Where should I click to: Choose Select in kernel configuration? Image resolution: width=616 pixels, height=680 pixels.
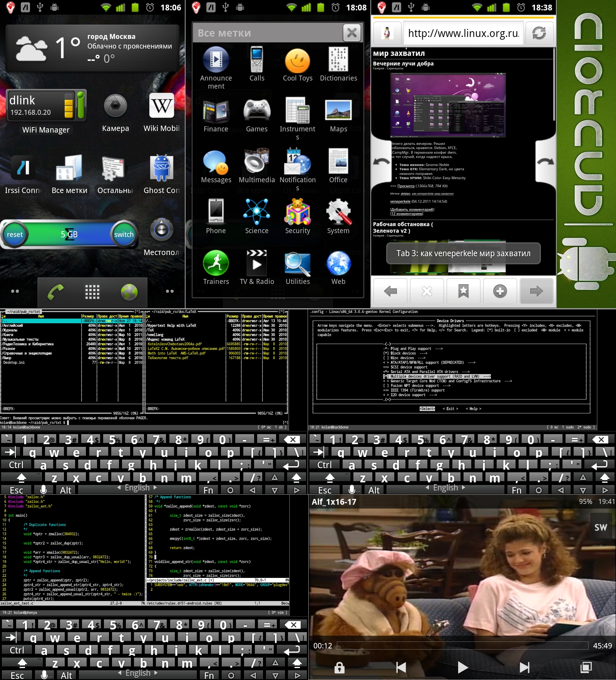[427, 409]
